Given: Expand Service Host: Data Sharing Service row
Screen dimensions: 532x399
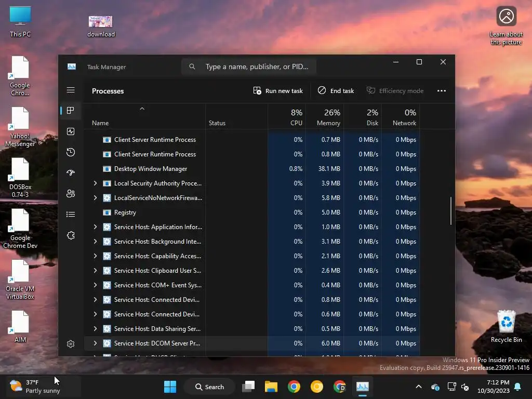Looking at the screenshot, I should (x=96, y=329).
